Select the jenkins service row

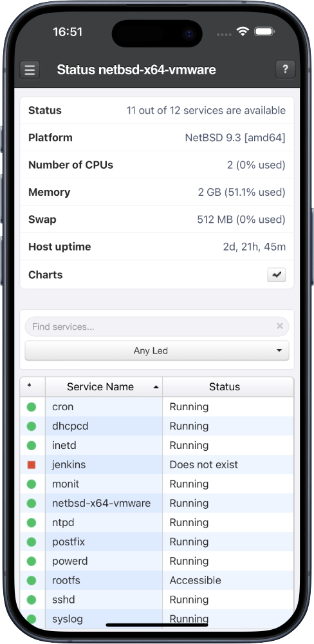[157, 465]
